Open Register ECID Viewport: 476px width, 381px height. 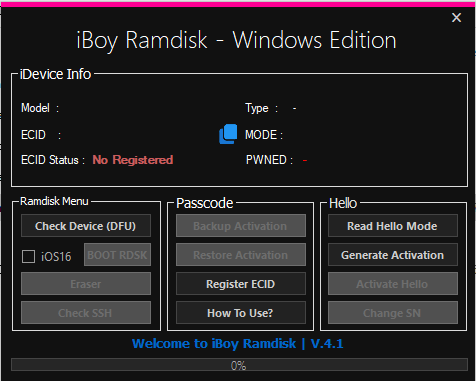pyautogui.click(x=241, y=284)
